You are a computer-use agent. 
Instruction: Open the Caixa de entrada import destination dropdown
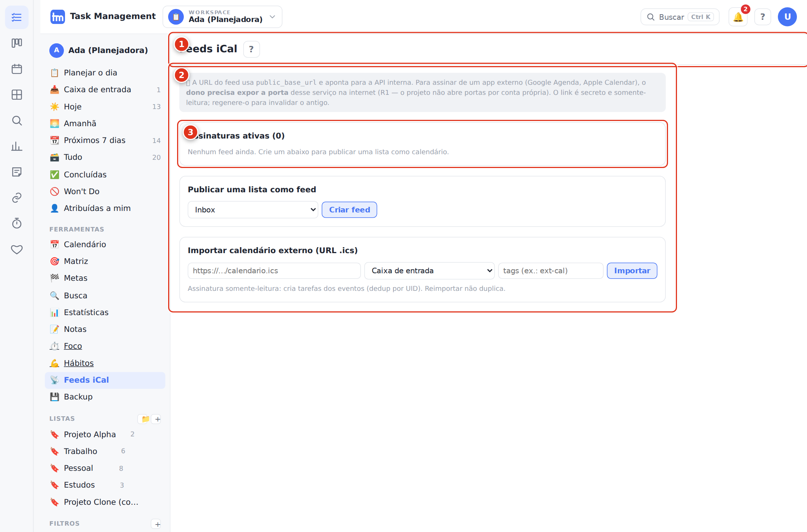(430, 271)
